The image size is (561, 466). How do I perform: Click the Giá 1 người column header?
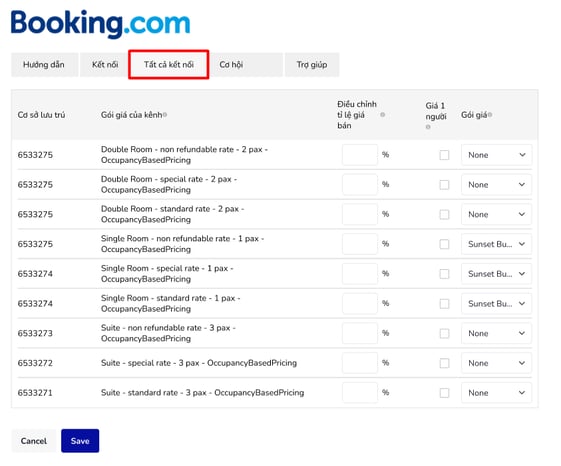click(436, 111)
